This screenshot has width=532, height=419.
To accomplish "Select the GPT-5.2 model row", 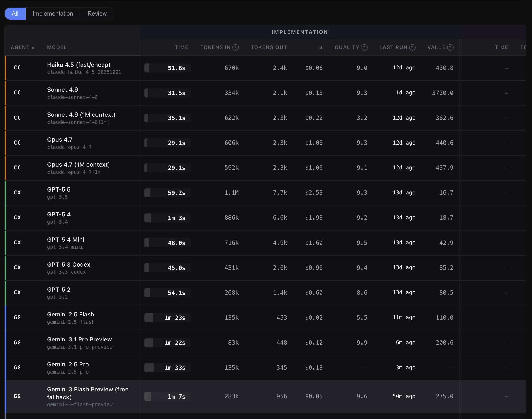I will pyautogui.click(x=265, y=293).
